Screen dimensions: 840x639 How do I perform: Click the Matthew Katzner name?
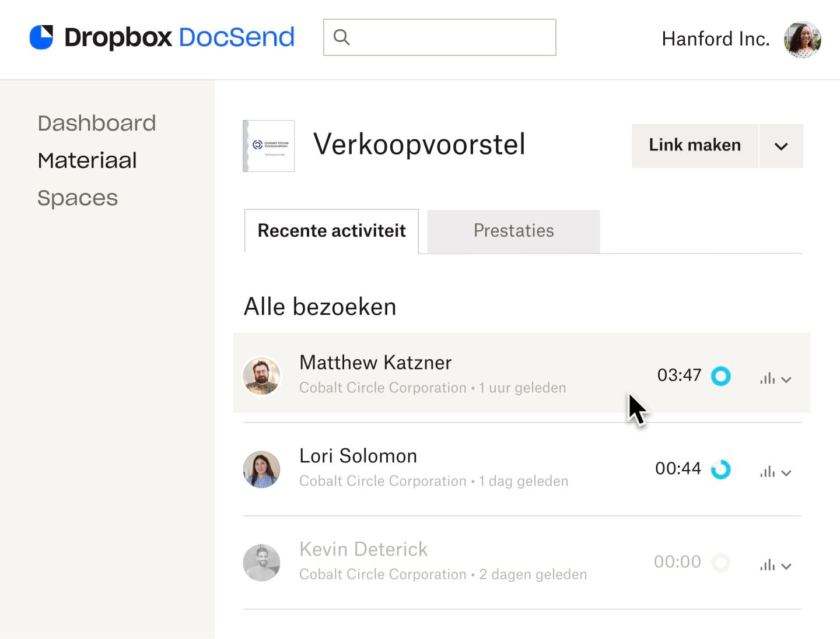[x=376, y=363]
